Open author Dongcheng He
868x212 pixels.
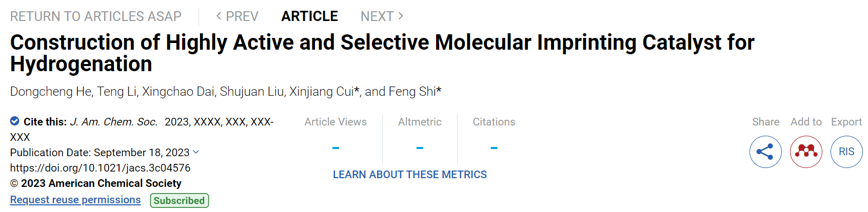[x=51, y=92]
